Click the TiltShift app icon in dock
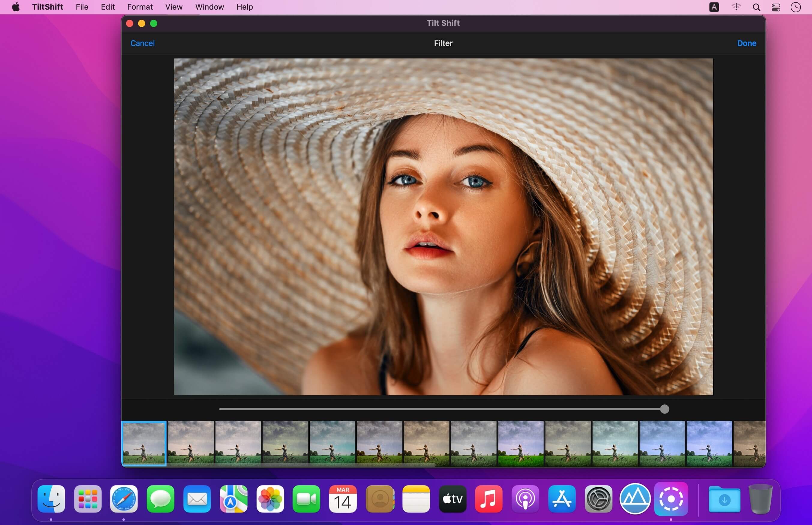 (671, 499)
